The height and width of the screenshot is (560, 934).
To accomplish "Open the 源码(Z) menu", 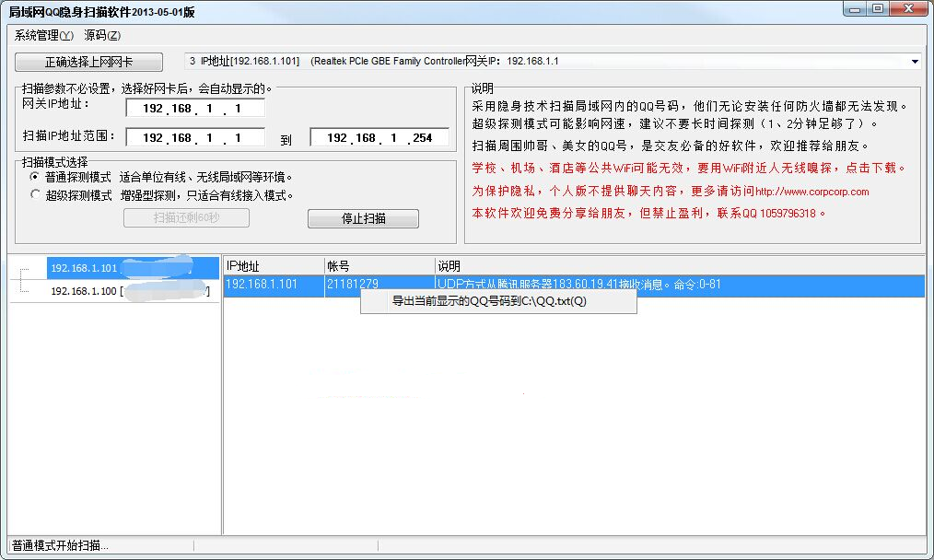I will tap(102, 35).
